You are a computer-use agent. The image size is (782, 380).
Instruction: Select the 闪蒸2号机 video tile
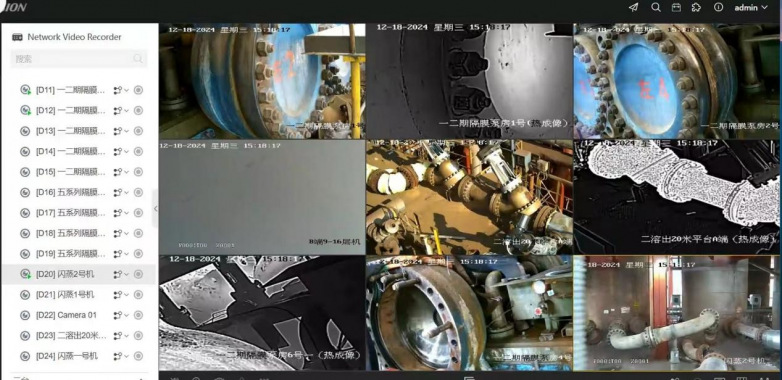pos(677,313)
